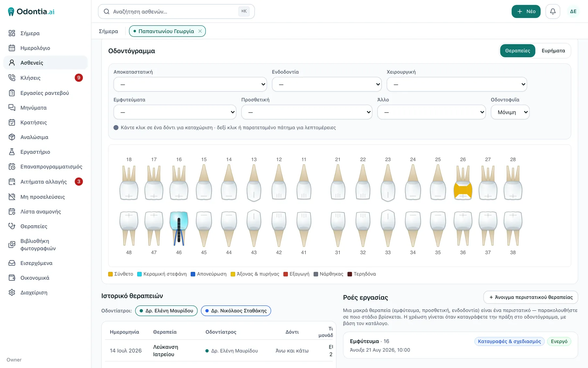
Task: Open Διαχείριση gear icon
Action: click(x=12, y=292)
